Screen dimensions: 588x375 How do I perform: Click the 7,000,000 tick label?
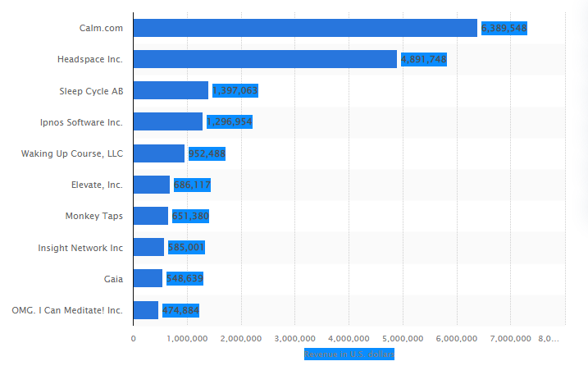pos(510,339)
